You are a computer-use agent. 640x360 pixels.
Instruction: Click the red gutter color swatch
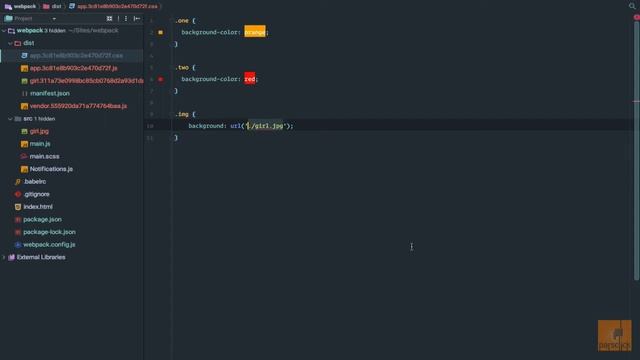pyautogui.click(x=160, y=79)
